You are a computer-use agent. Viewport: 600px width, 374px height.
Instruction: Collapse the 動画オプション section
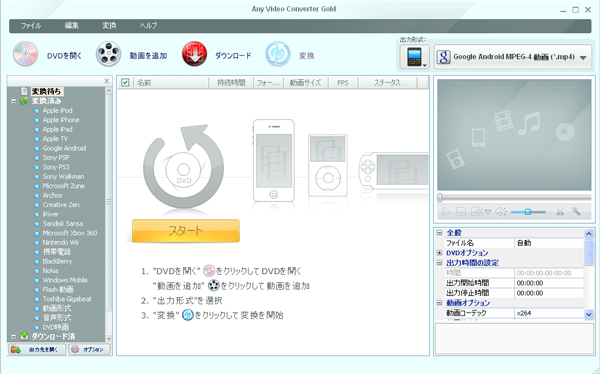pos(439,303)
